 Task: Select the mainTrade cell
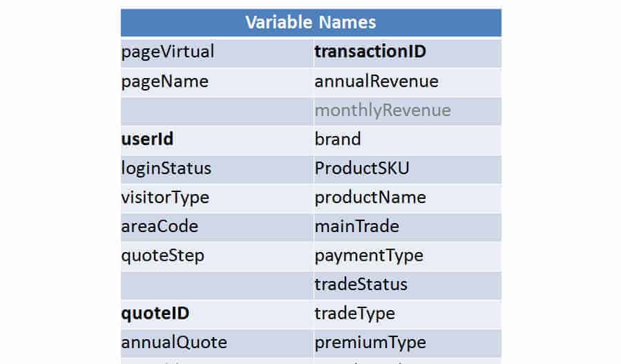(357, 227)
